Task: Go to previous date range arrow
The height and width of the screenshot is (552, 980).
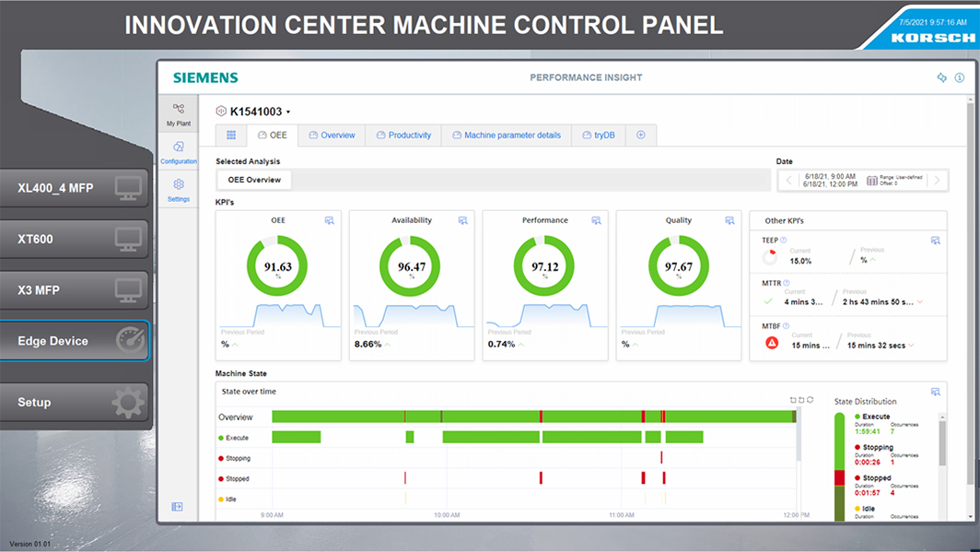Action: point(788,181)
